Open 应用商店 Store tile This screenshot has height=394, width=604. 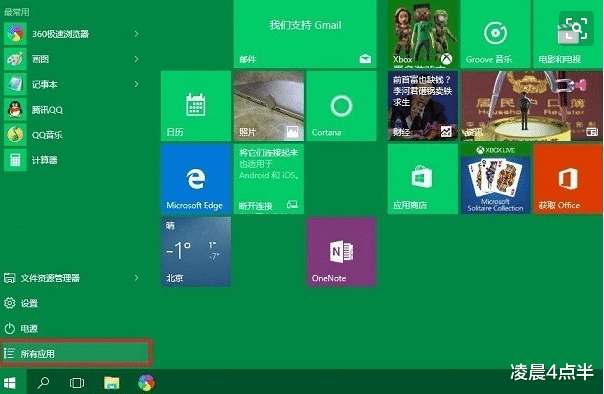pyautogui.click(x=423, y=179)
